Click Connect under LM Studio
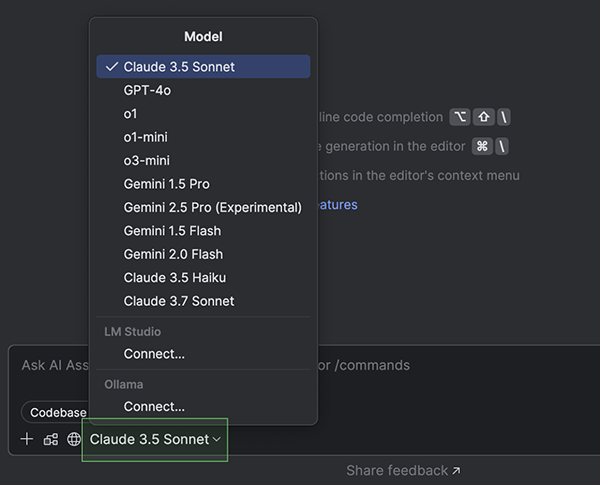 (154, 354)
